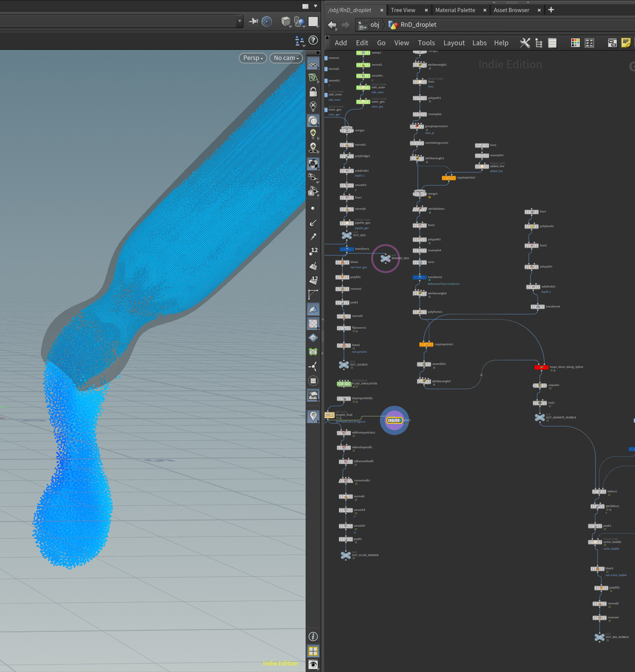Click the pin icon in viewport toolbar
Image resolution: width=635 pixels, height=672 pixels.
coord(253,22)
